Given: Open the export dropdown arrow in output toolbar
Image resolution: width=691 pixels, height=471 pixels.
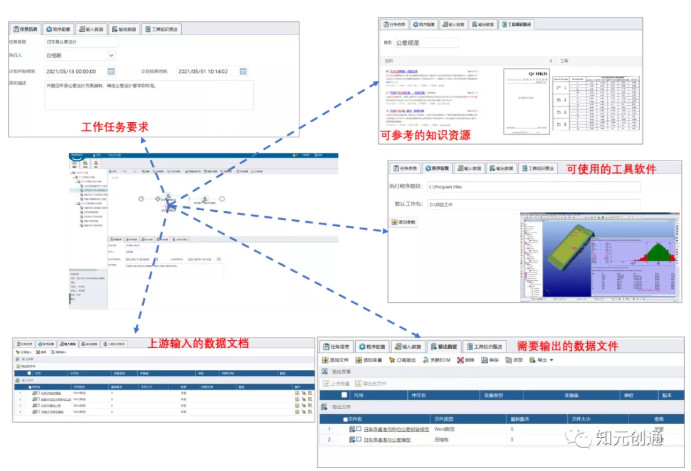Looking at the screenshot, I should 551,360.
